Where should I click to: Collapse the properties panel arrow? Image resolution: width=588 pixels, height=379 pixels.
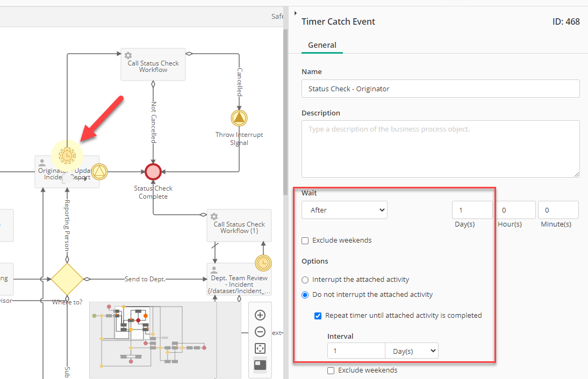tap(296, 13)
